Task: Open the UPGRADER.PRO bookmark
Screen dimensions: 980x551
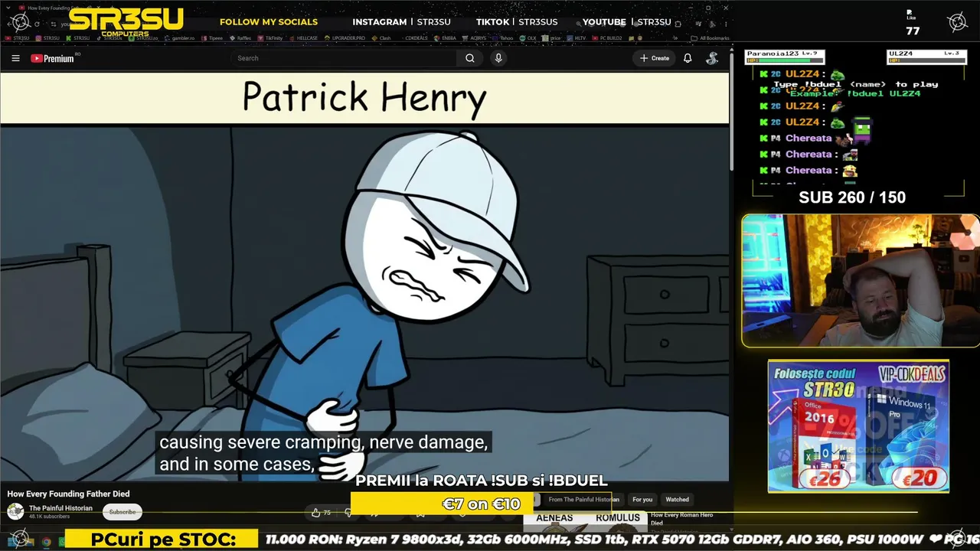Action: 345,37
